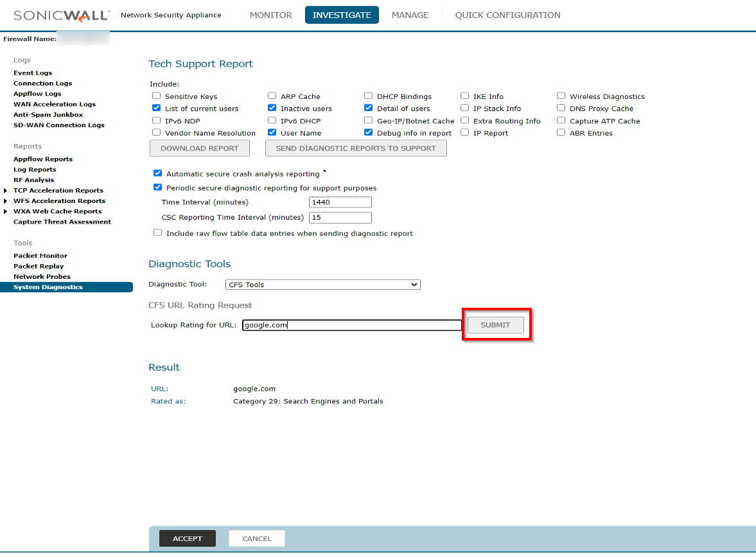This screenshot has height=557, width=756.
Task: Go to QUICK CONFIGURATION
Action: click(507, 15)
